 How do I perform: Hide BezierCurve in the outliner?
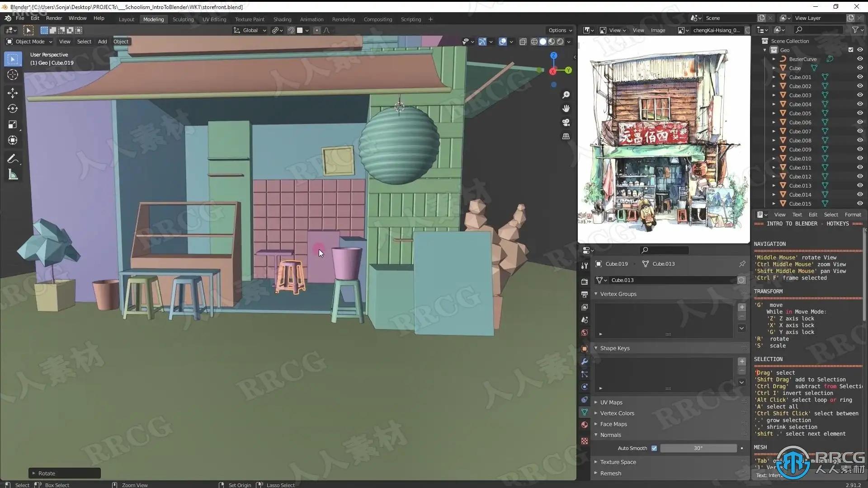point(860,59)
